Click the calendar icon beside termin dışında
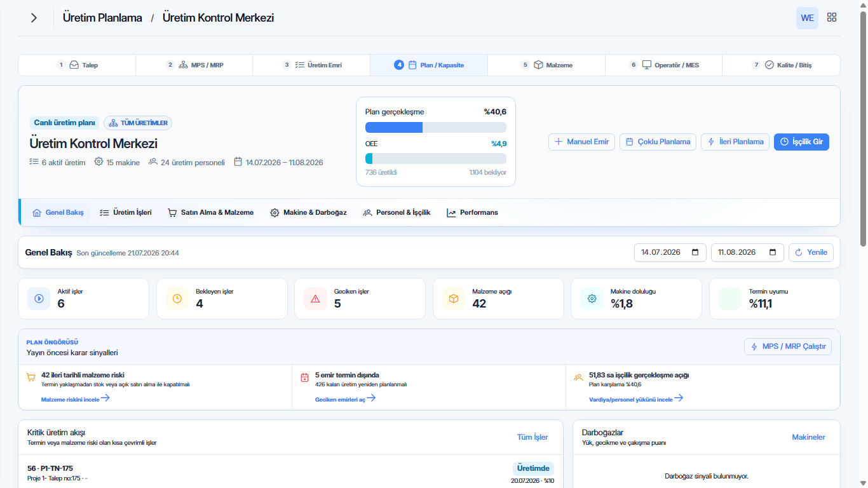868x488 pixels. (304, 377)
